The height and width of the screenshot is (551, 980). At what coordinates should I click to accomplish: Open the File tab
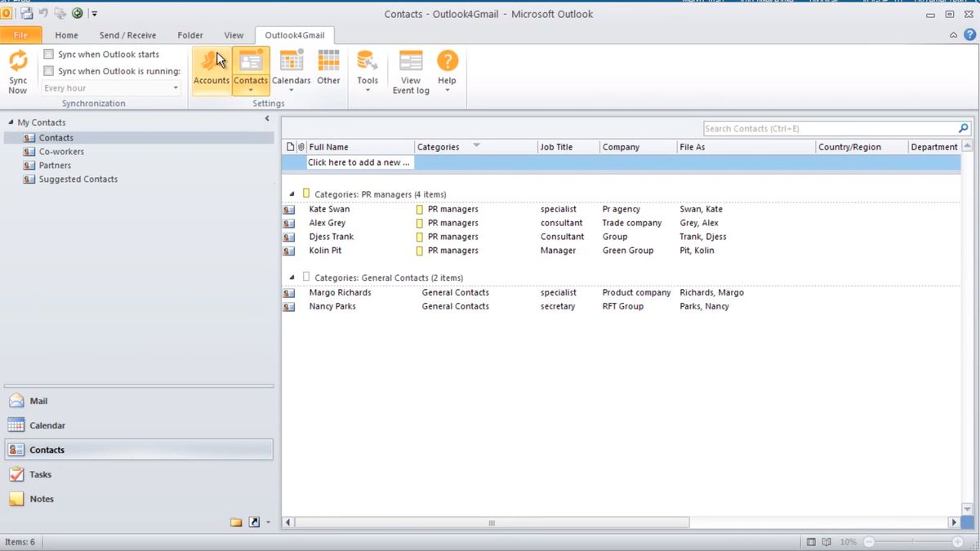tap(20, 35)
